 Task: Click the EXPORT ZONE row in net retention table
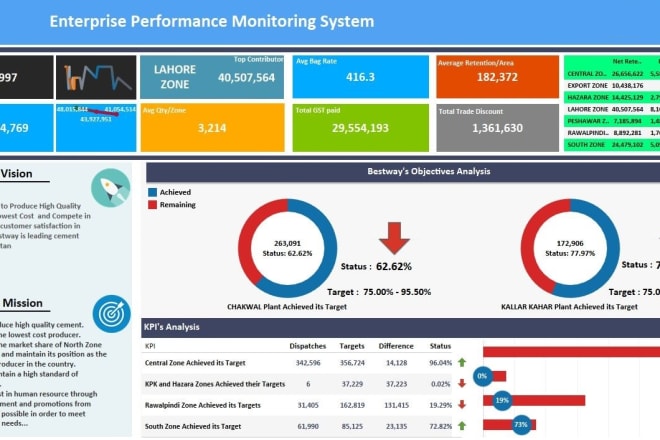(x=612, y=85)
